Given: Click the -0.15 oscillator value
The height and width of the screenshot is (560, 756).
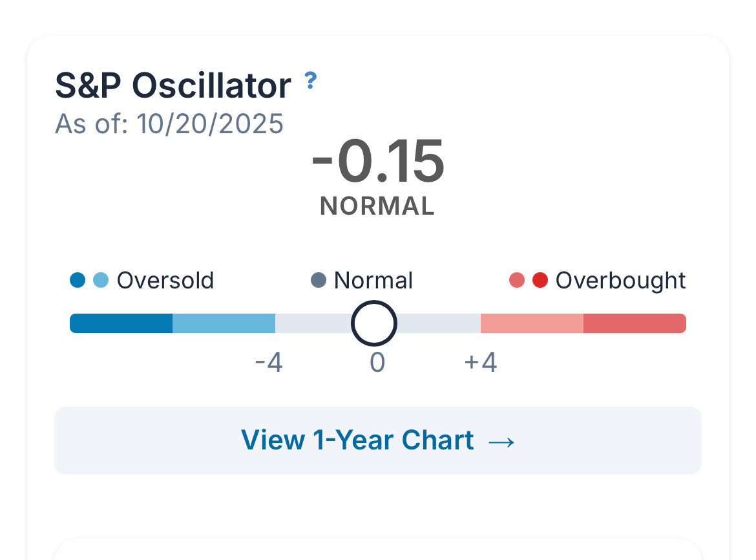Looking at the screenshot, I should 377,162.
